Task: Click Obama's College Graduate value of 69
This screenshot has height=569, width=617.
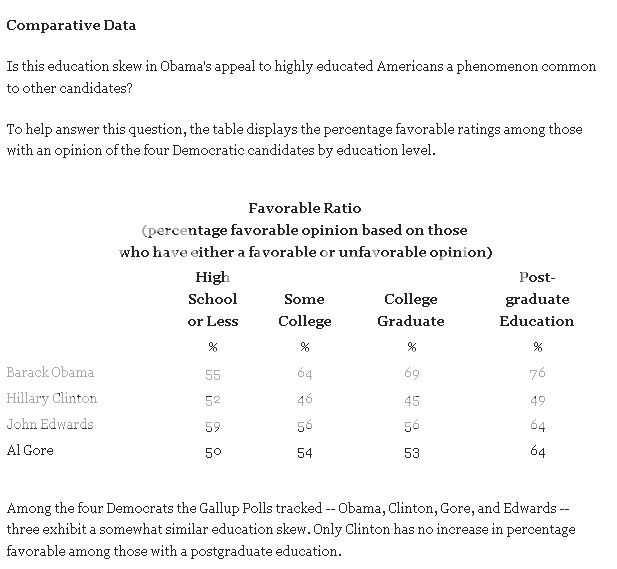Action: [x=410, y=374]
